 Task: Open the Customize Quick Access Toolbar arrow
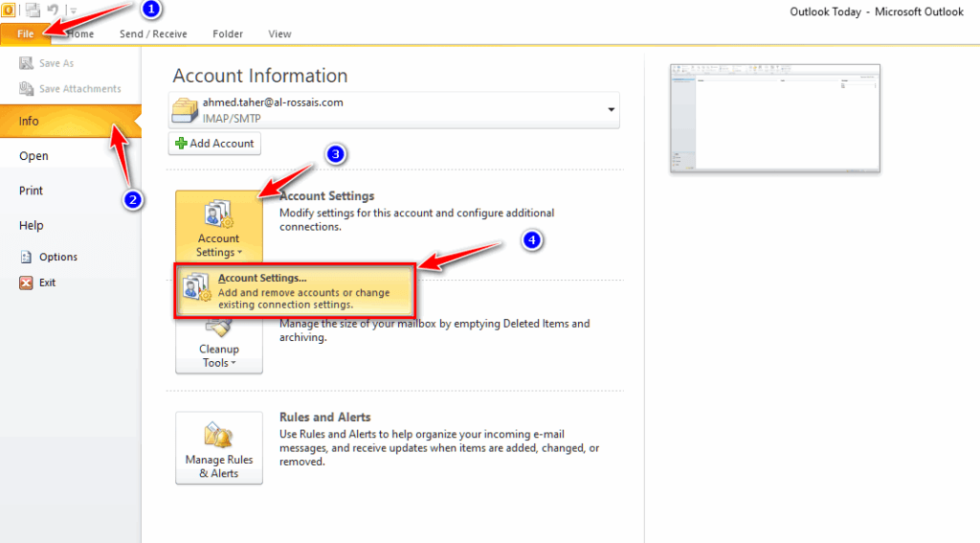point(72,10)
